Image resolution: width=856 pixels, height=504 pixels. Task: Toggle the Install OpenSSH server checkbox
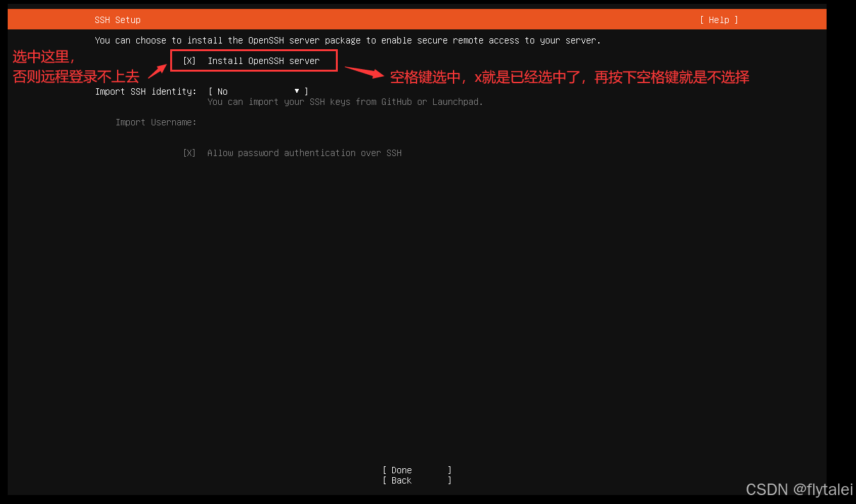pos(189,61)
